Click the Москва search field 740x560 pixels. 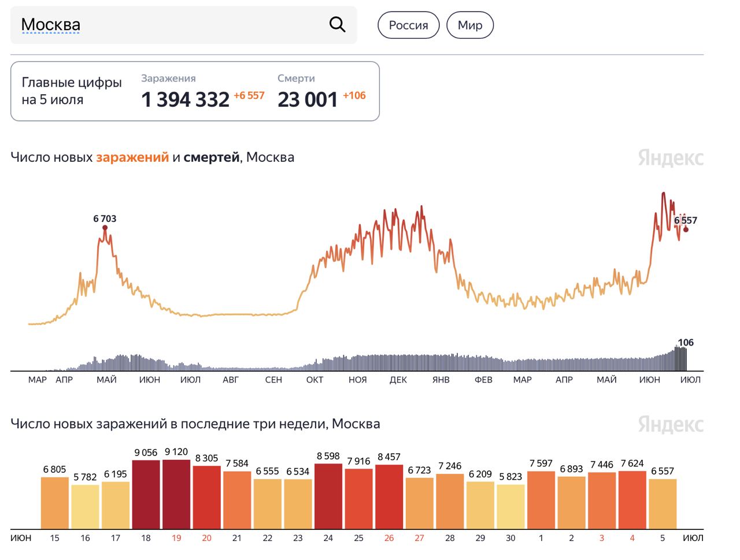[x=184, y=25]
